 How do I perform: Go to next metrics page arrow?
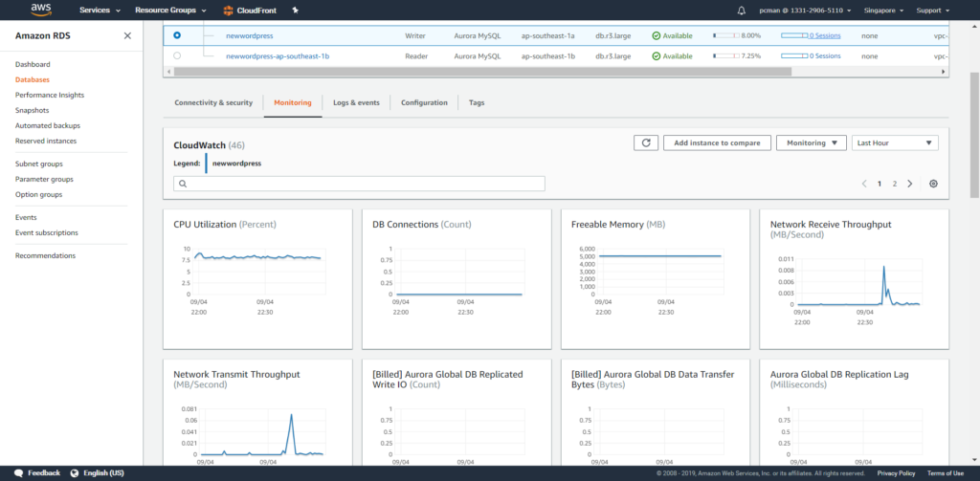tap(910, 184)
